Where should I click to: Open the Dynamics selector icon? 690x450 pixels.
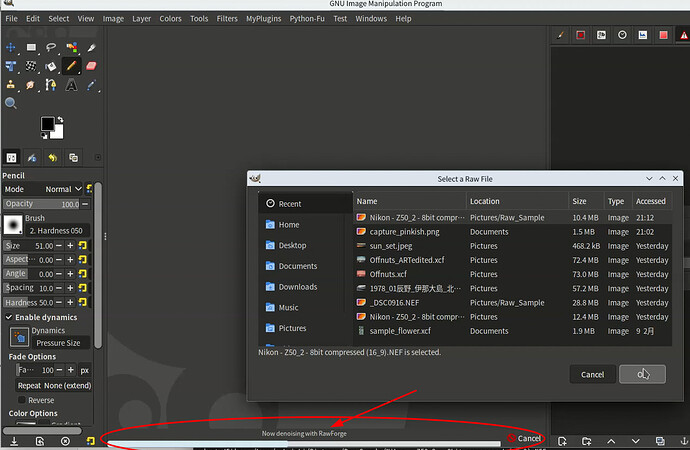(x=19, y=337)
